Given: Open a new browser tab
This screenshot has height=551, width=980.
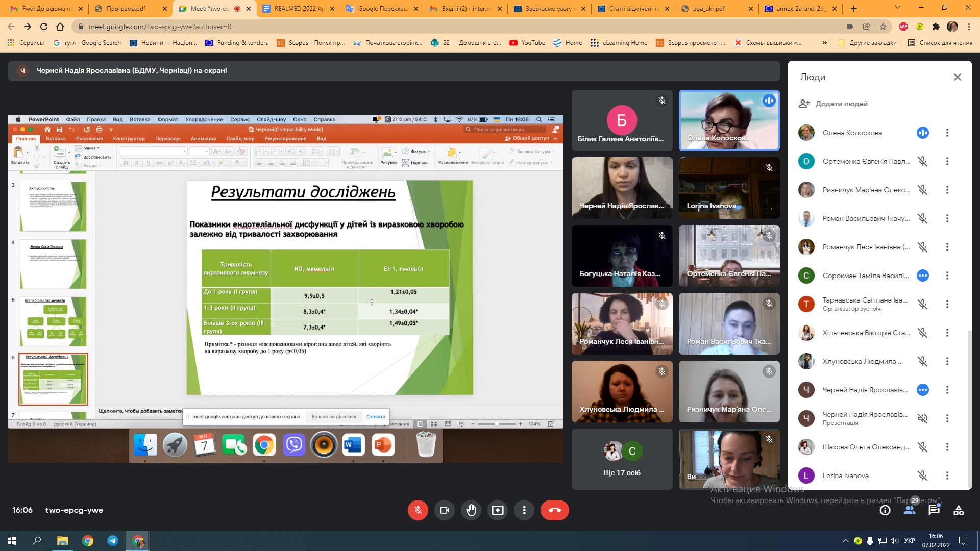Looking at the screenshot, I should coord(854,9).
